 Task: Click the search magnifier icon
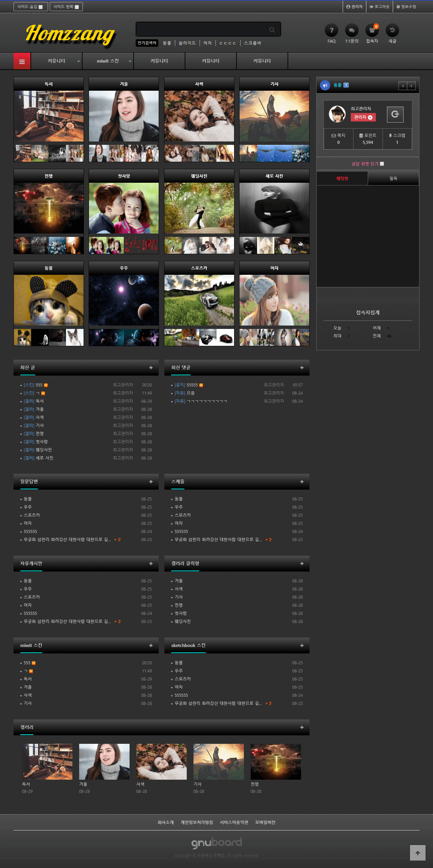[x=272, y=30]
